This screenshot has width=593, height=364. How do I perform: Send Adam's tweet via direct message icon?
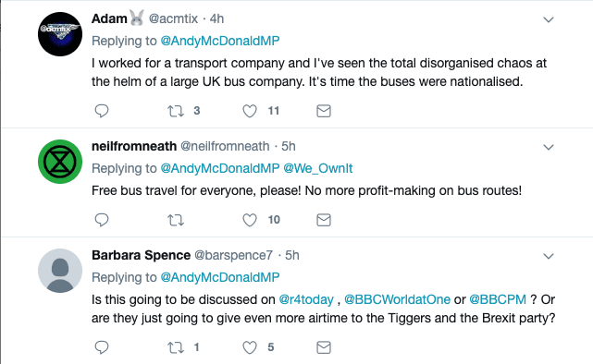[324, 111]
